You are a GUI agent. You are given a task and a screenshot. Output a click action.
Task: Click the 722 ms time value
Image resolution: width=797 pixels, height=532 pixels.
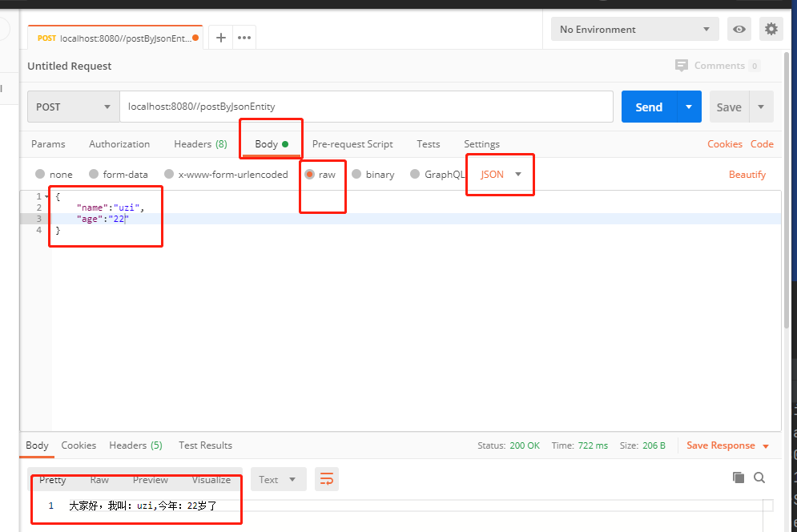(593, 445)
